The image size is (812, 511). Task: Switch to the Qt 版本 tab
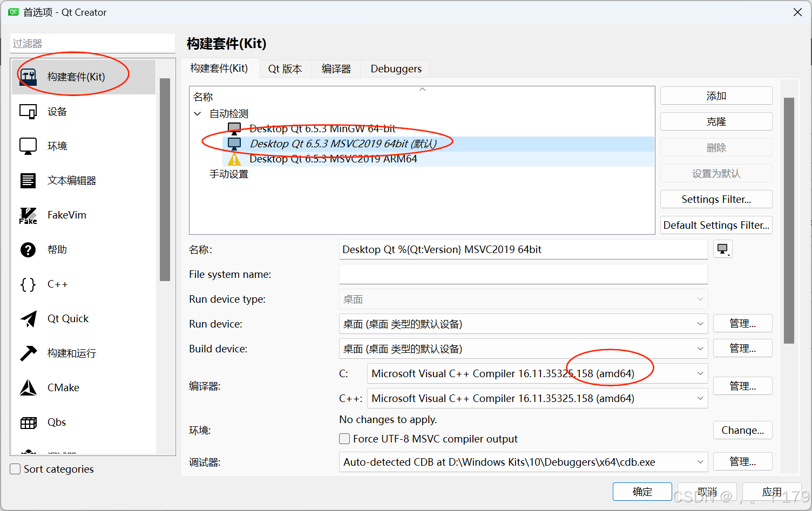(x=285, y=69)
